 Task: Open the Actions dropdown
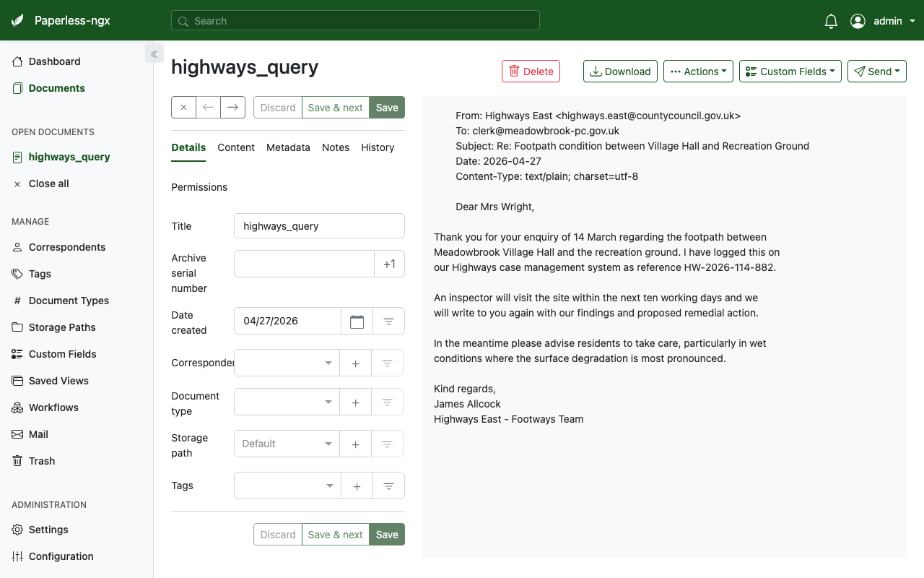pos(698,71)
